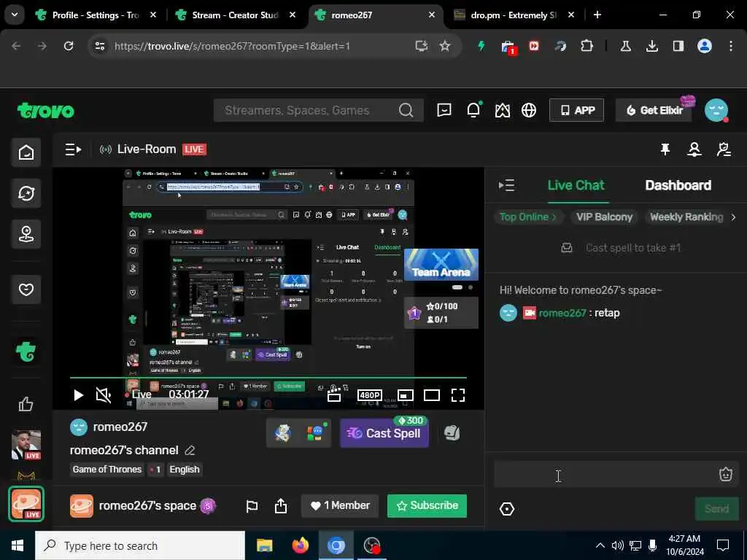The width and height of the screenshot is (747, 560).
Task: Open the 480P quality selector
Action: pos(370,395)
